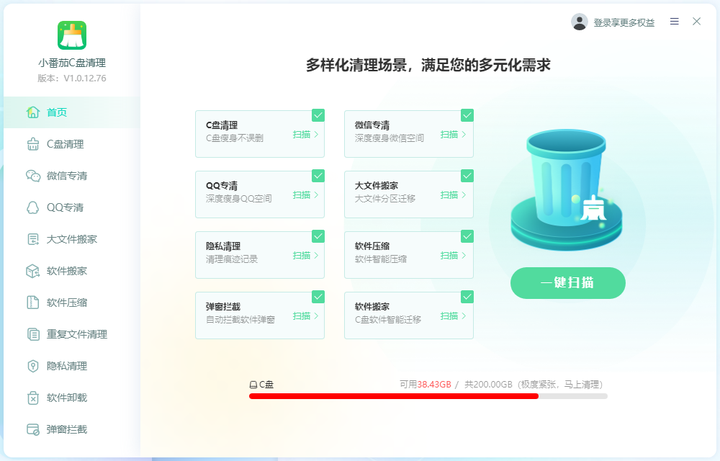Viewport: 720px width, 461px height.
Task: Click 扫描 arrow on 隐私清理 card
Action: tap(305, 256)
